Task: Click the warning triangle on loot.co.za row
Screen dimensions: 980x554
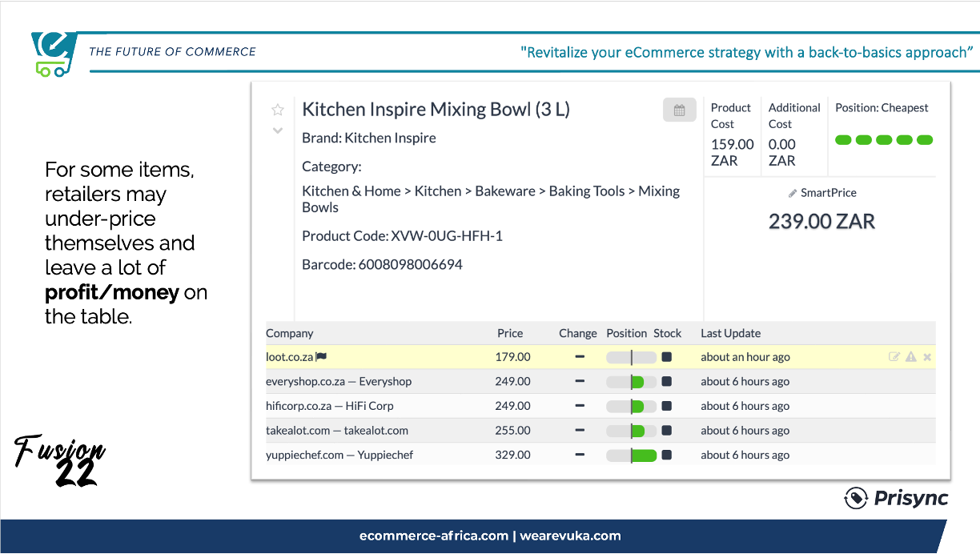Action: coord(910,357)
